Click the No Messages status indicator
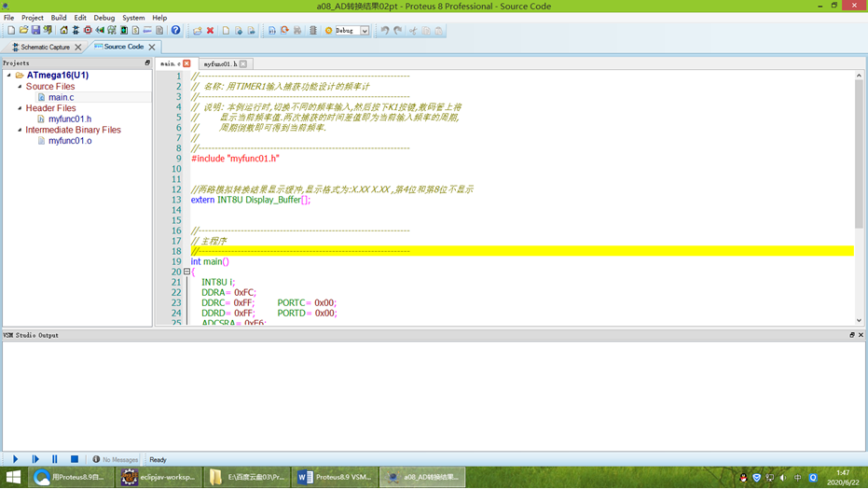 click(116, 460)
